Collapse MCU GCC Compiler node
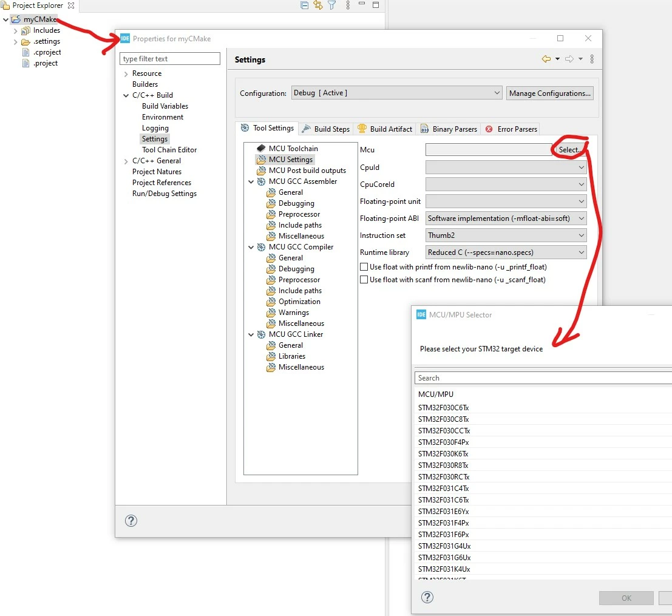The image size is (672, 616). (x=251, y=247)
